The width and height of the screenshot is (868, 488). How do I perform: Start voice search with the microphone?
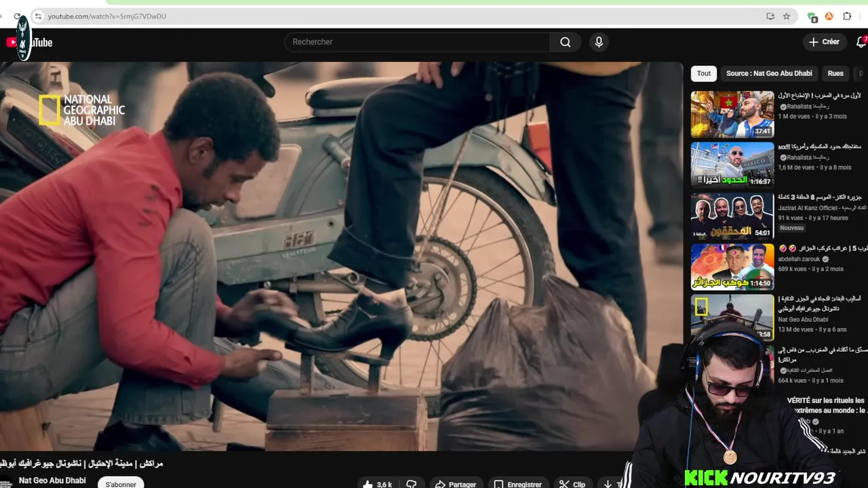tap(598, 42)
